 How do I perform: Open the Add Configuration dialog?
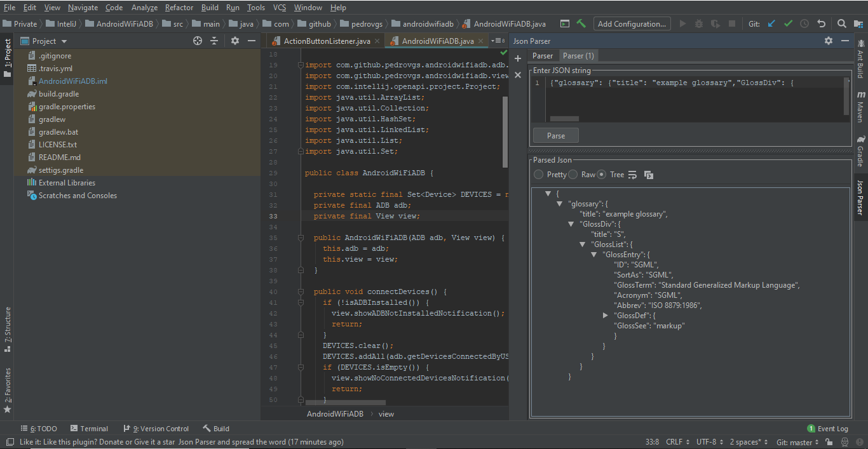point(632,23)
